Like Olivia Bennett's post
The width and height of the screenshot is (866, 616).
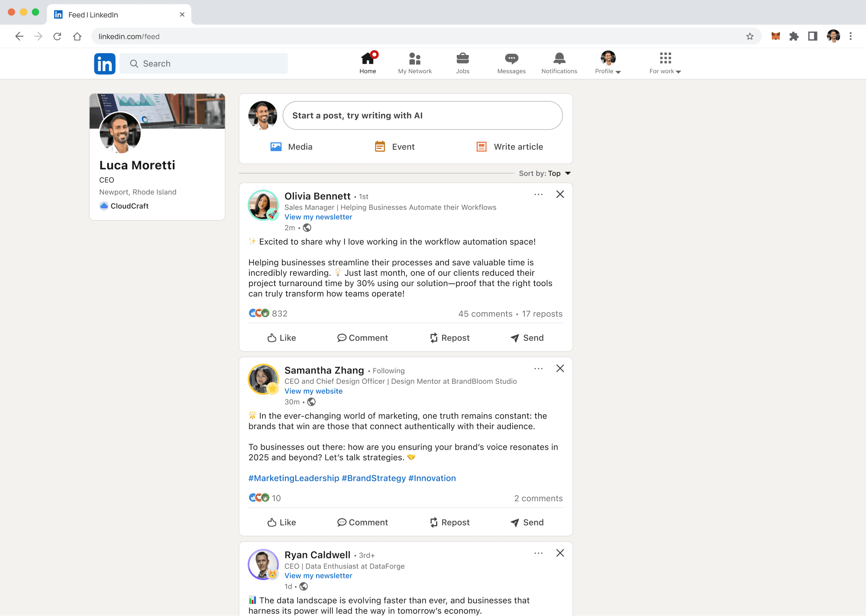click(281, 338)
